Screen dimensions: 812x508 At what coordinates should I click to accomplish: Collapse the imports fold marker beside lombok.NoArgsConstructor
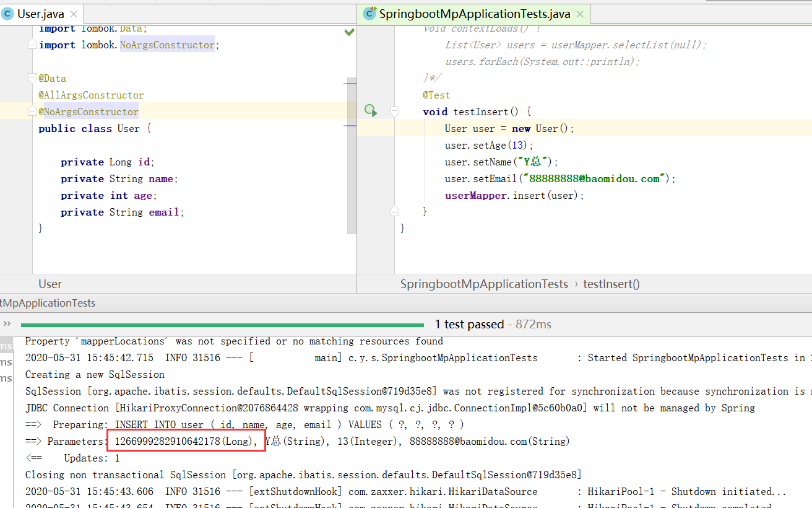33,45
